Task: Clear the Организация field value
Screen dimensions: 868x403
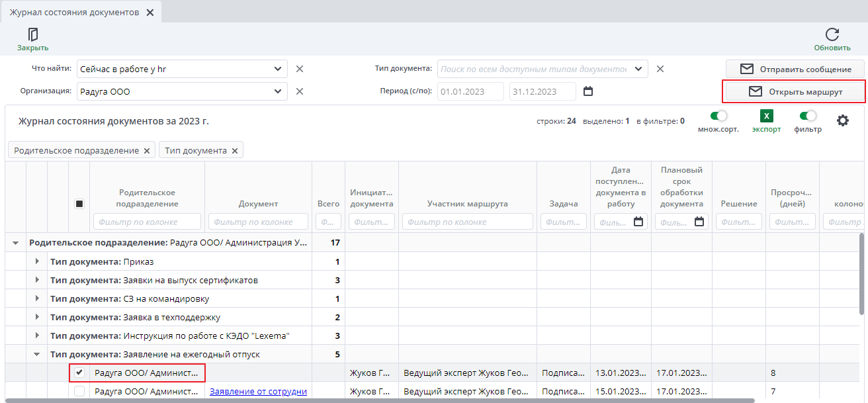Action: [x=299, y=91]
